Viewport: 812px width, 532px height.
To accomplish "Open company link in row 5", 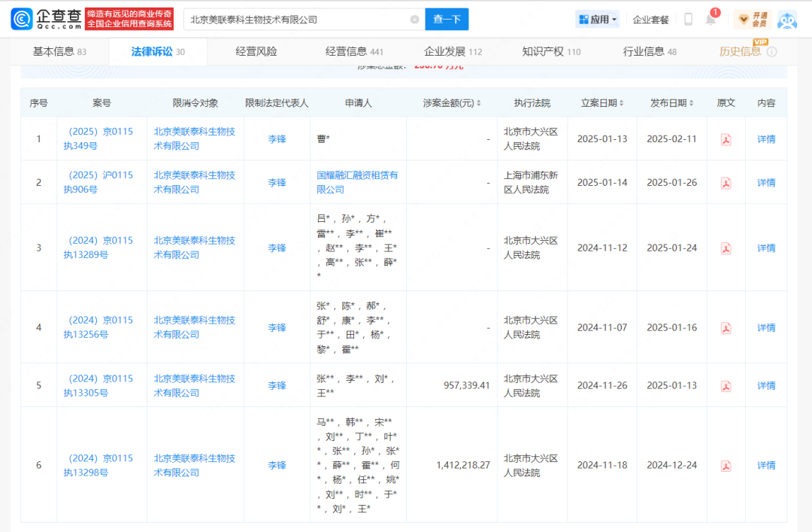I will (195, 386).
